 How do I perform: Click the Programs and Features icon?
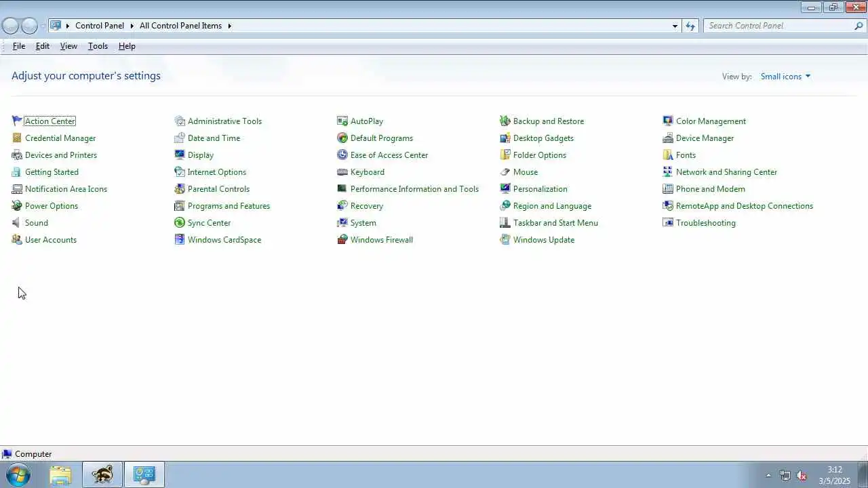(180, 205)
